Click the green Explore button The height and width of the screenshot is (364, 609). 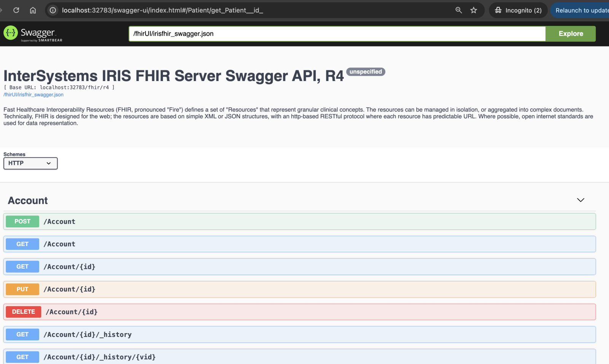[570, 34]
